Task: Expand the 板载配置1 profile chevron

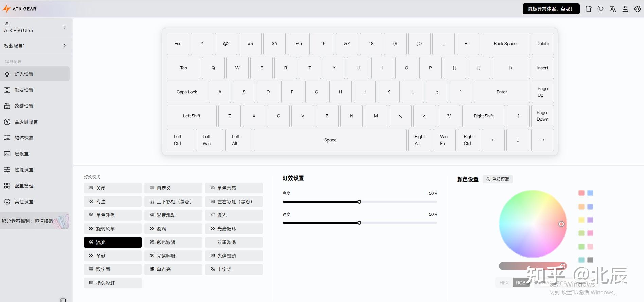Action: 65,45
